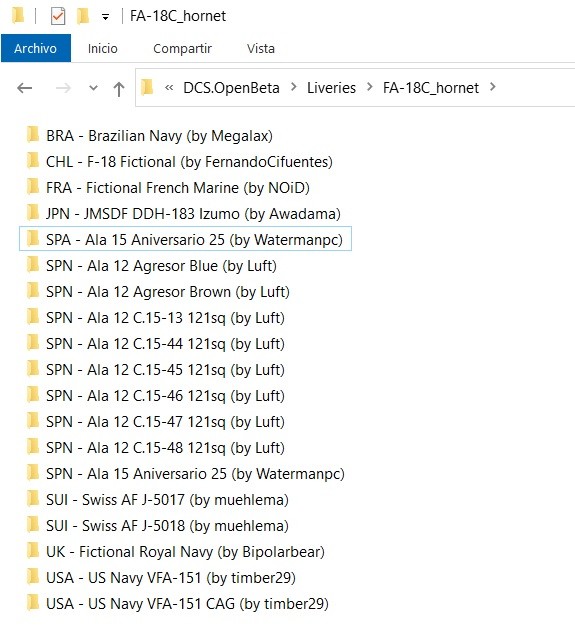This screenshot has width=575, height=641.
Task: Click 'SPN - Ala 12 Agresor Brown (by Luft)' name
Action: [x=168, y=292]
